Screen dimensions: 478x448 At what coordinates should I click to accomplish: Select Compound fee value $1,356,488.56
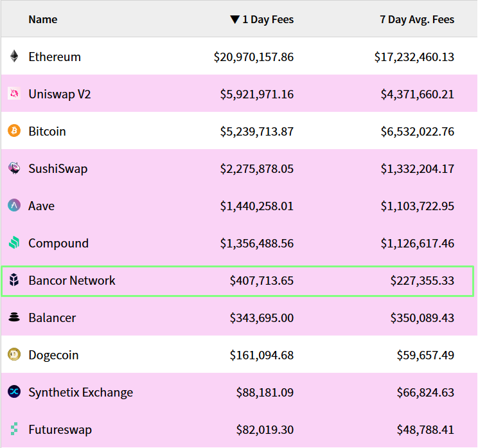pos(257,243)
